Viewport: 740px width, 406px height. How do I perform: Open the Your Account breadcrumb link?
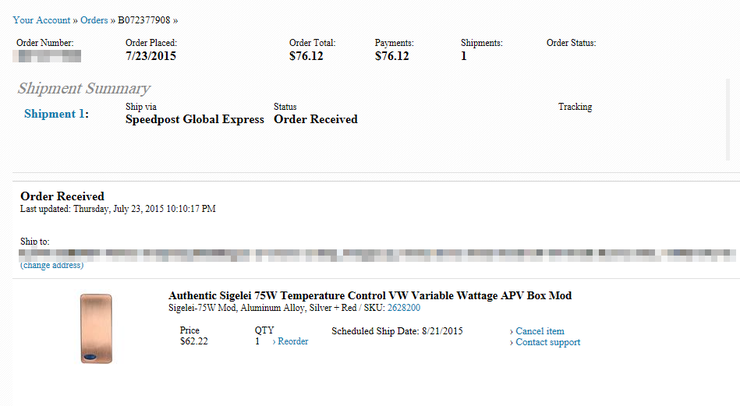tap(42, 19)
